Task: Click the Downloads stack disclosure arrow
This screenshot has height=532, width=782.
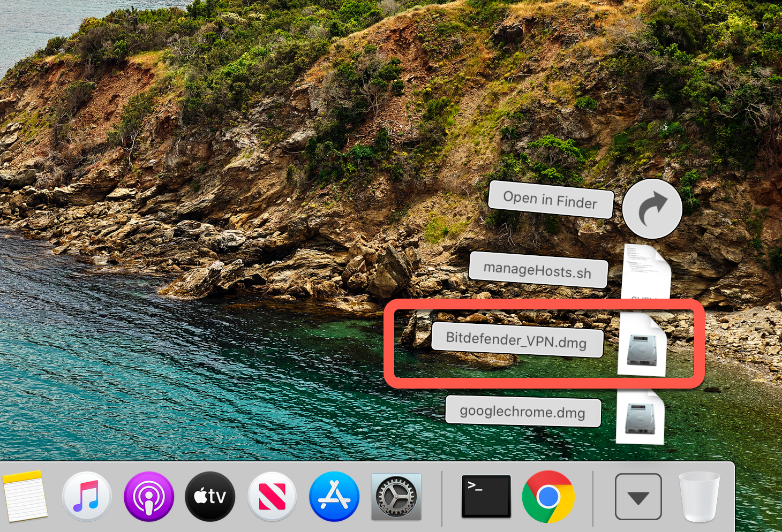Action: point(638,497)
